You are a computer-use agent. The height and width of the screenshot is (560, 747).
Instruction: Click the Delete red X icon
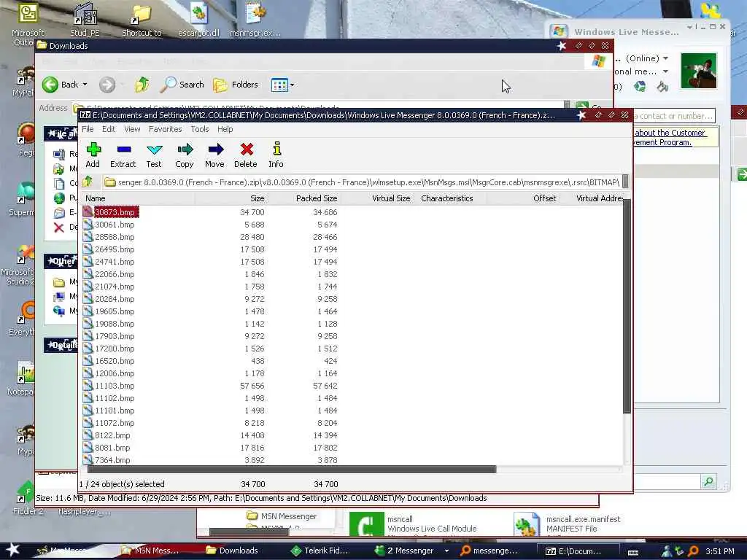(246, 155)
